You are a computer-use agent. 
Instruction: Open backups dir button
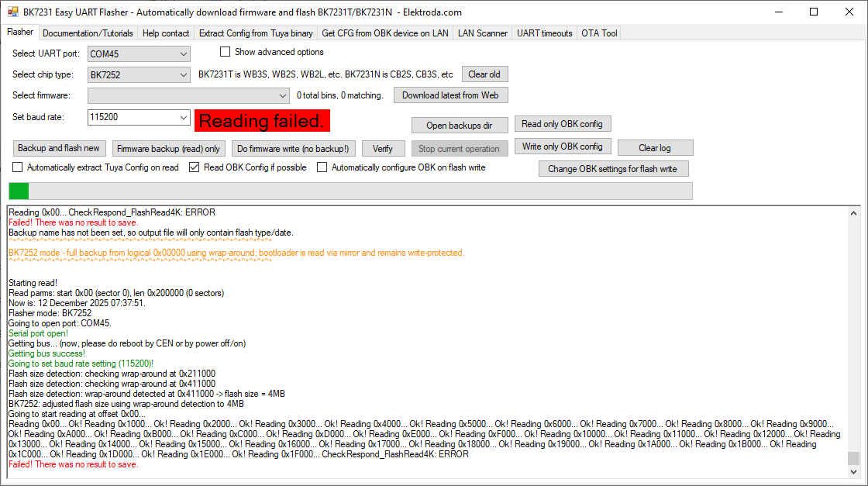(x=460, y=125)
